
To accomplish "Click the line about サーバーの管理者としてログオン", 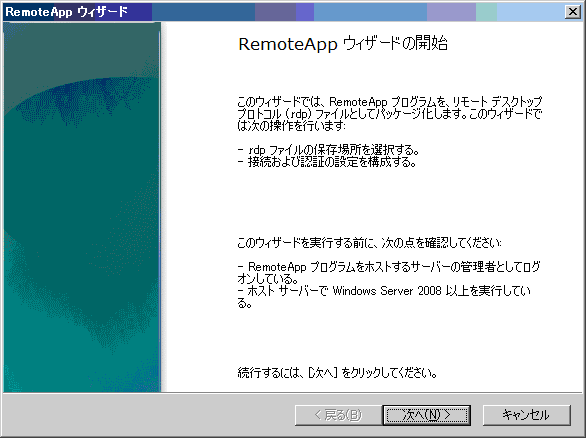I will [388, 273].
